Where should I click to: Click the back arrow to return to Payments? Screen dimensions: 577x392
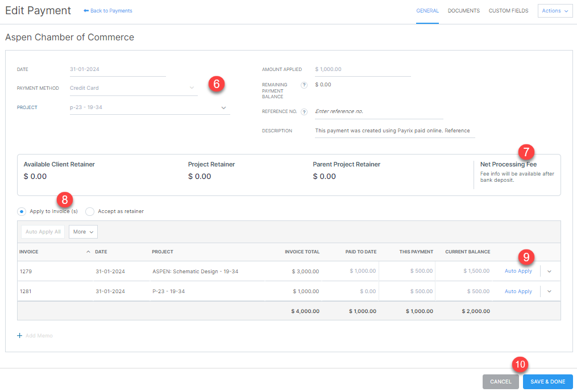tap(86, 10)
